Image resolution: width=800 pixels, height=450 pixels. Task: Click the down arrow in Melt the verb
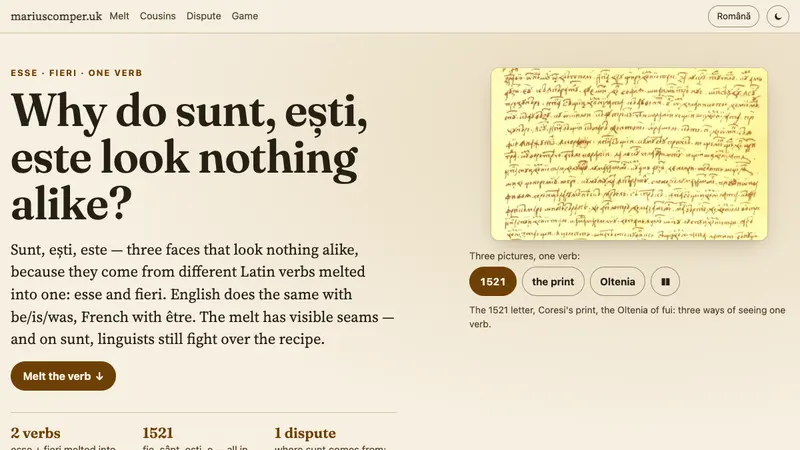tap(99, 377)
